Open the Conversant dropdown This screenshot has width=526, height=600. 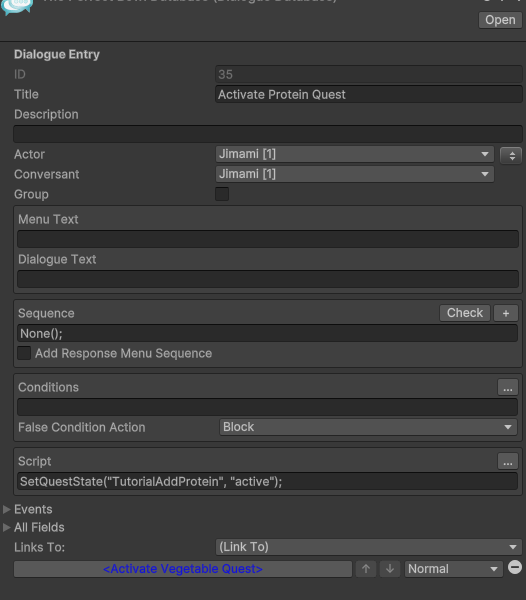tap(355, 174)
